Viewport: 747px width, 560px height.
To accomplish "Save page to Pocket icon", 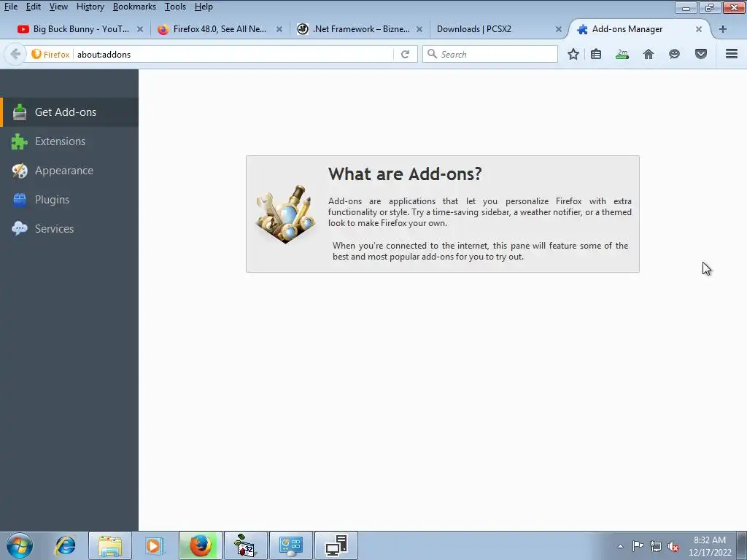I will [701, 54].
